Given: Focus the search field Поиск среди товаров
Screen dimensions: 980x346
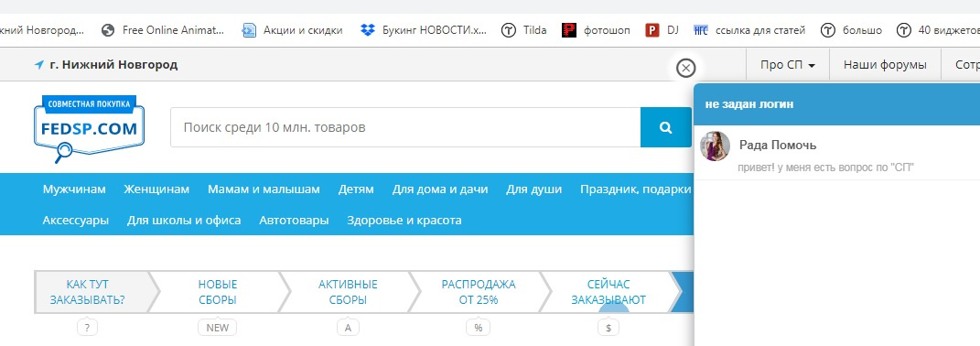Looking at the screenshot, I should (x=405, y=127).
